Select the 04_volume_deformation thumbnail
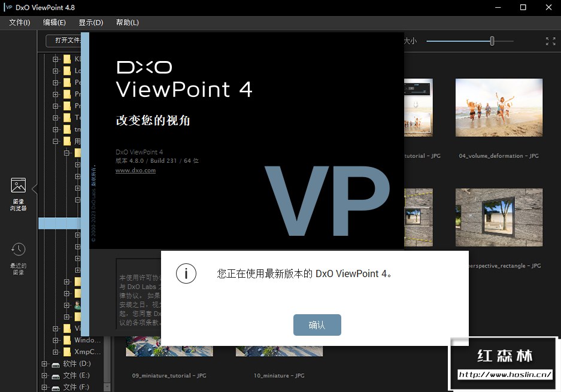Screen dimensions: 561x392 click(499, 108)
